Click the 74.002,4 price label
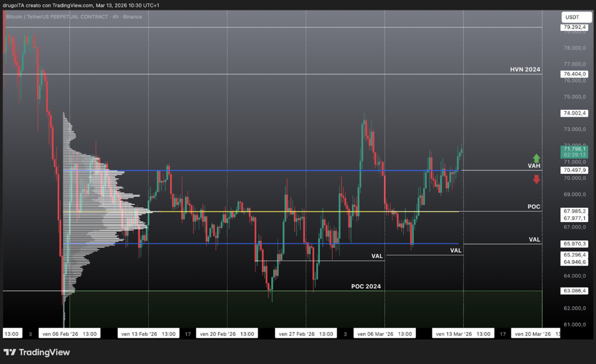596x364 pixels. (x=575, y=113)
